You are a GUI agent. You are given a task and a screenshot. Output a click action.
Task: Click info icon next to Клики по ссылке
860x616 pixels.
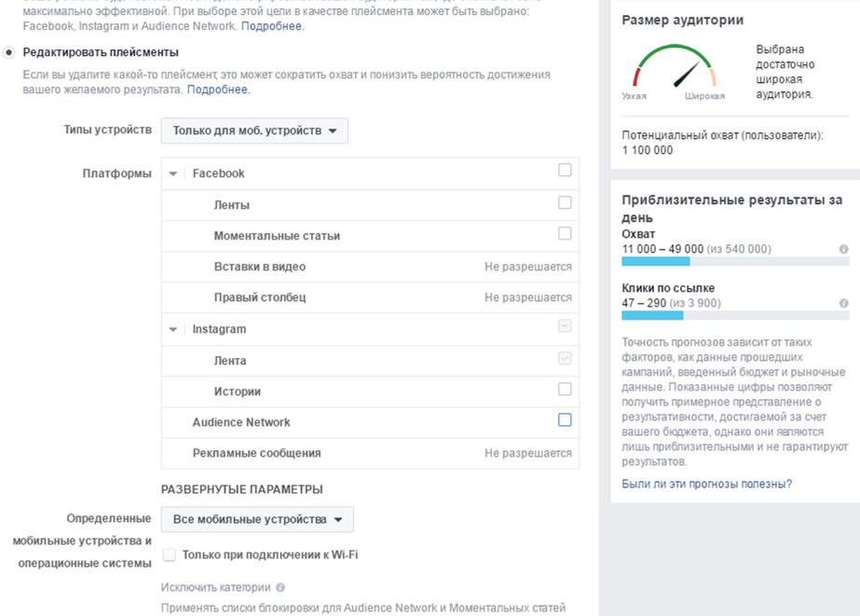point(843,304)
